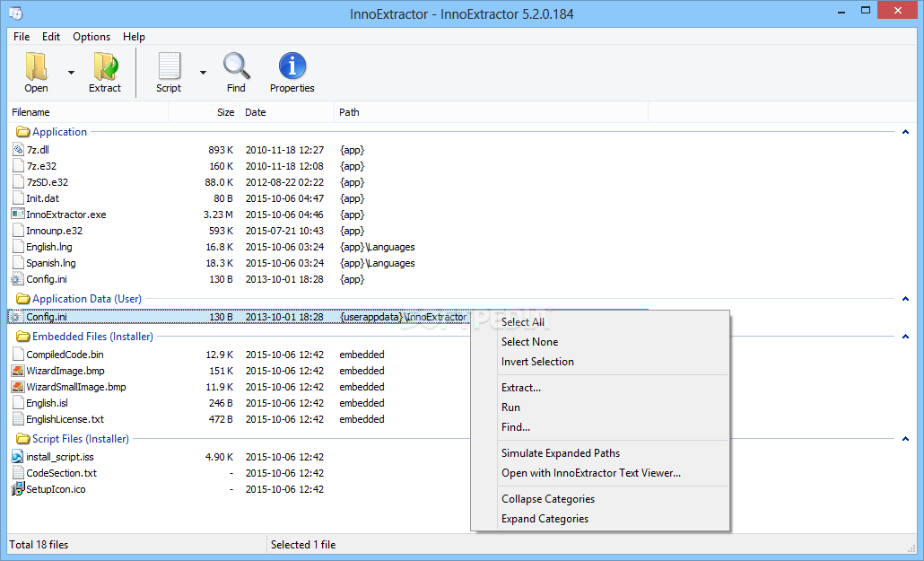Choose Select All in context menu
The width and height of the screenshot is (924, 561).
(600, 322)
